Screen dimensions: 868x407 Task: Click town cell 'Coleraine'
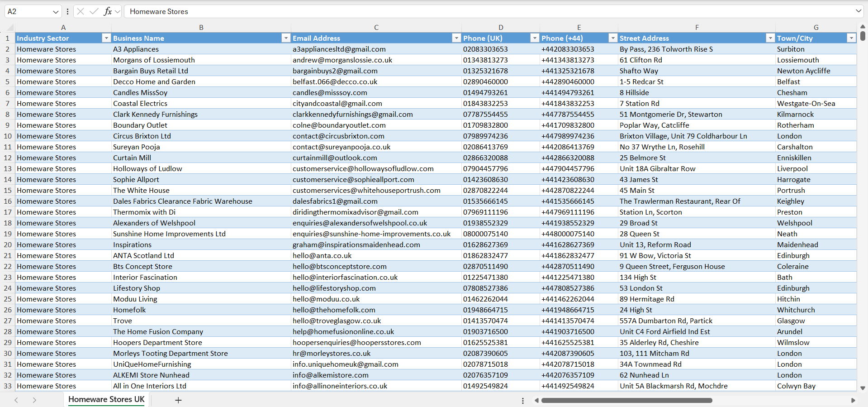pyautogui.click(x=816, y=266)
